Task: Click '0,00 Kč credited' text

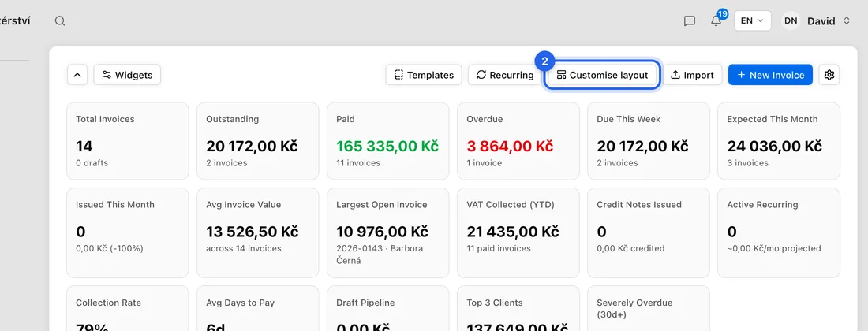Action: click(630, 249)
